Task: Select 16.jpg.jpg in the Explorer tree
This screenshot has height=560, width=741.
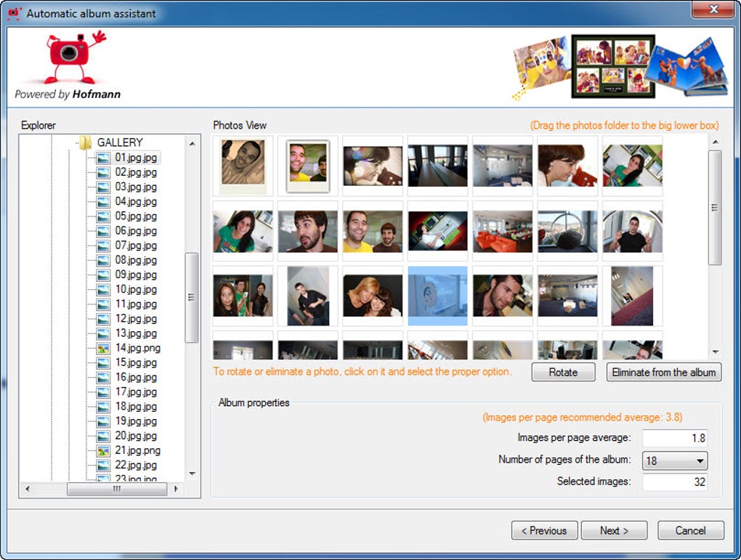Action: [136, 377]
